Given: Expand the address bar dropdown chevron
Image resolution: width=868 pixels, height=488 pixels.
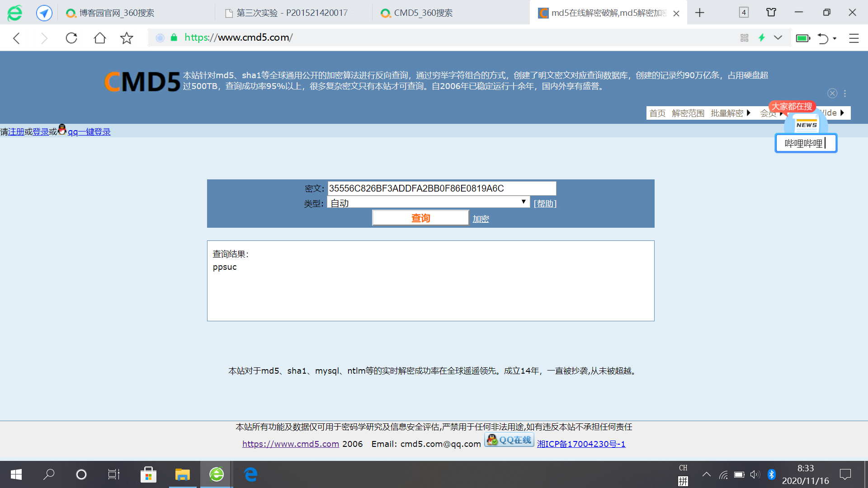Looking at the screenshot, I should point(778,38).
